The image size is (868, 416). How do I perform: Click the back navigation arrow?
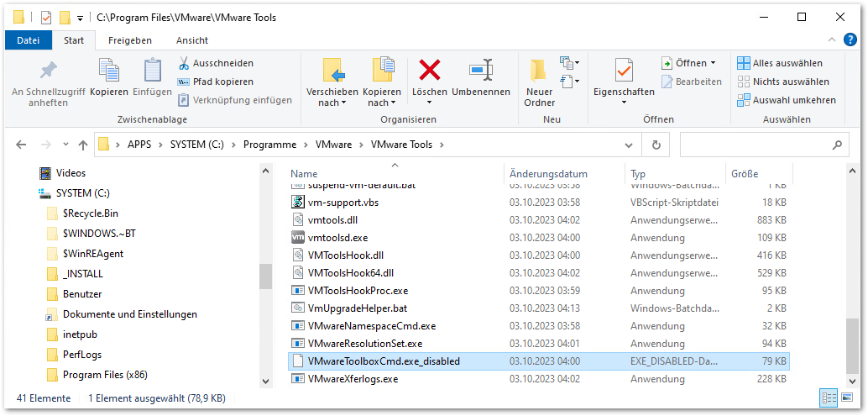coord(21,145)
